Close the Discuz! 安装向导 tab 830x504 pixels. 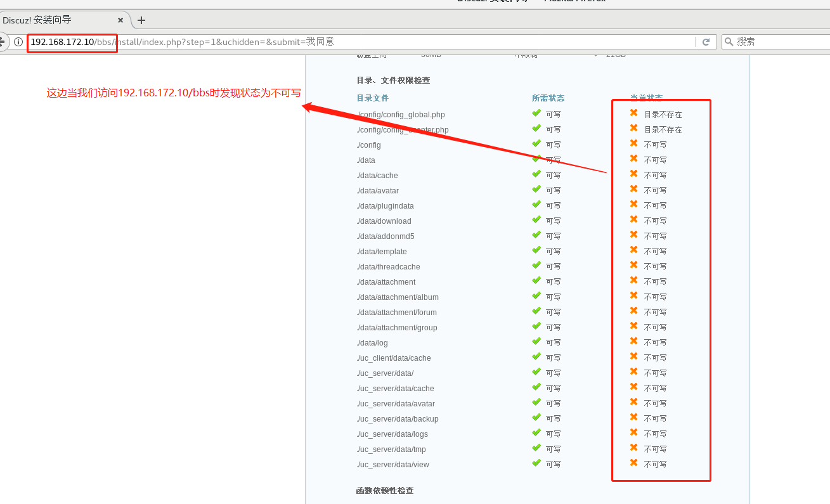pos(120,20)
